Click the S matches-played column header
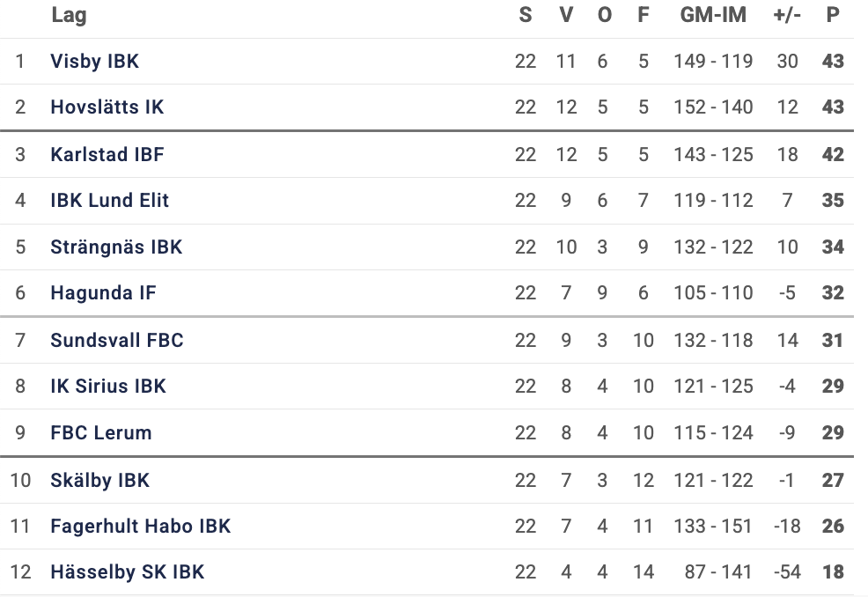 (x=526, y=15)
